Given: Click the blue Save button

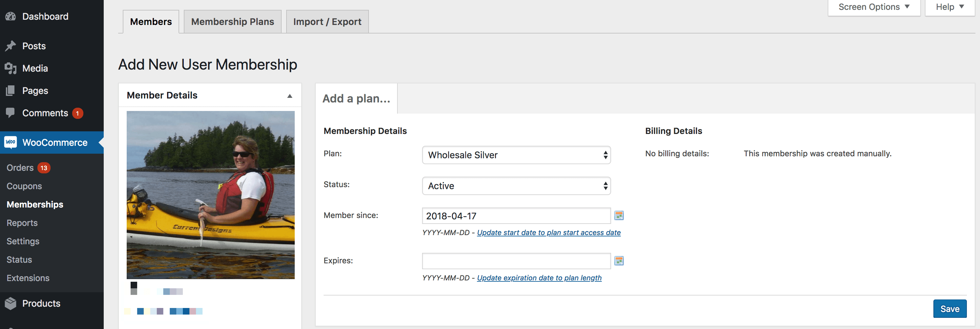Looking at the screenshot, I should tap(949, 309).
